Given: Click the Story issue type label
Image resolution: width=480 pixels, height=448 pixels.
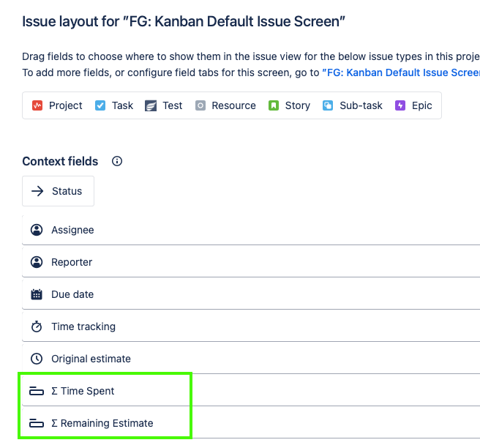Looking at the screenshot, I should pyautogui.click(x=298, y=105).
